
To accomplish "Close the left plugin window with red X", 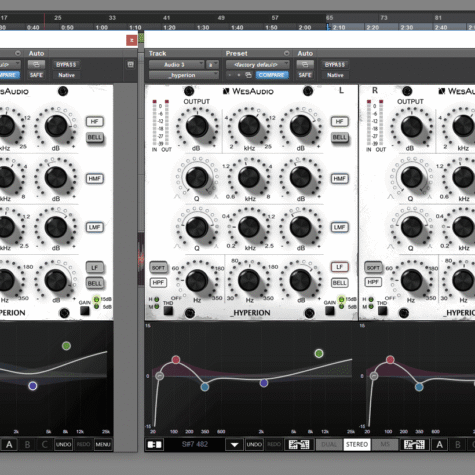I will pyautogui.click(x=132, y=40).
